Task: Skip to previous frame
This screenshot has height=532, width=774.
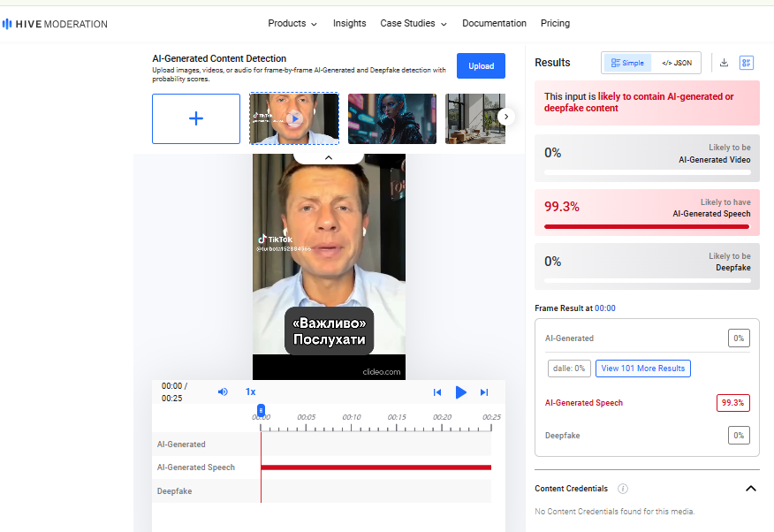Action: click(436, 392)
